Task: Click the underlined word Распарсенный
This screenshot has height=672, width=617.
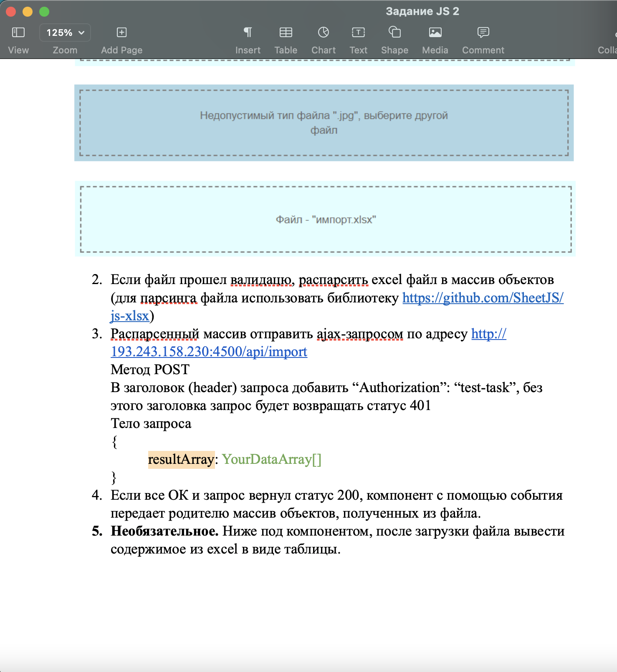Action: 155,334
